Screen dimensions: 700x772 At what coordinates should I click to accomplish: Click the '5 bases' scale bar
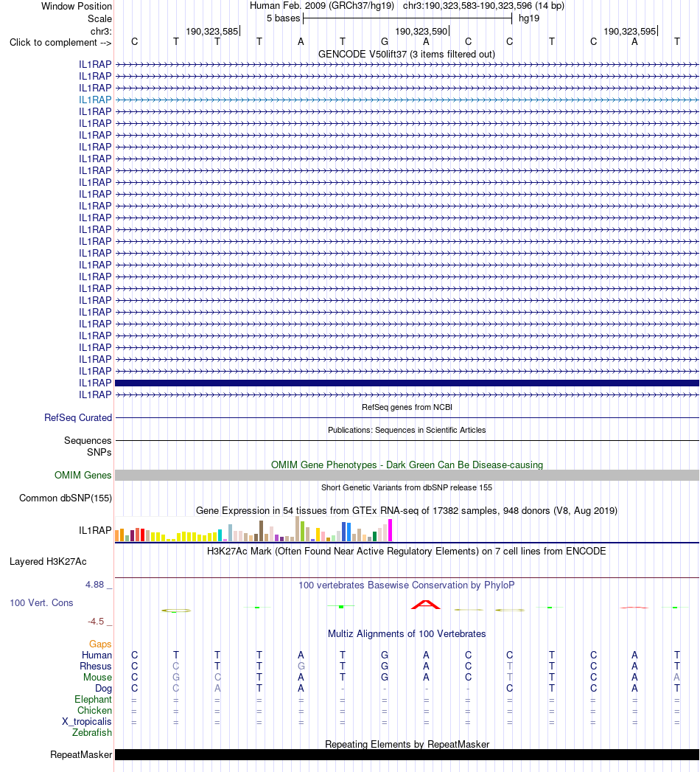pyautogui.click(x=407, y=18)
